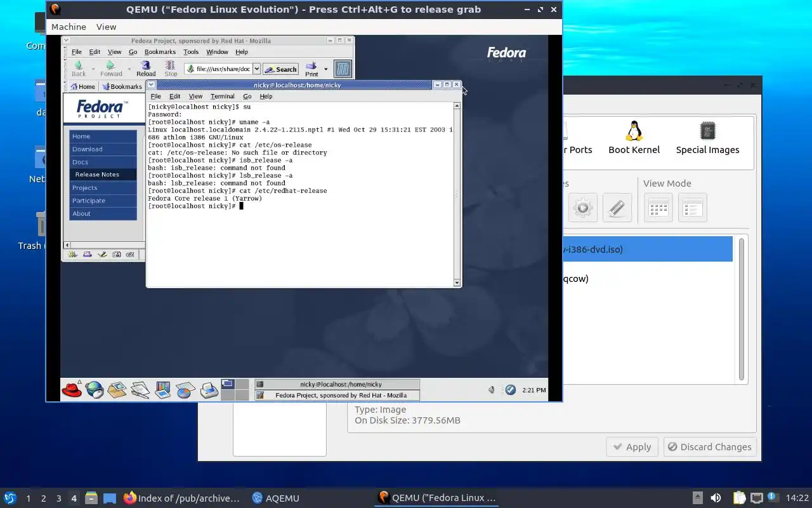Launch the spreadsheet pie chart icon in guest panel
Viewport: 812px width, 508px height.
point(186,389)
